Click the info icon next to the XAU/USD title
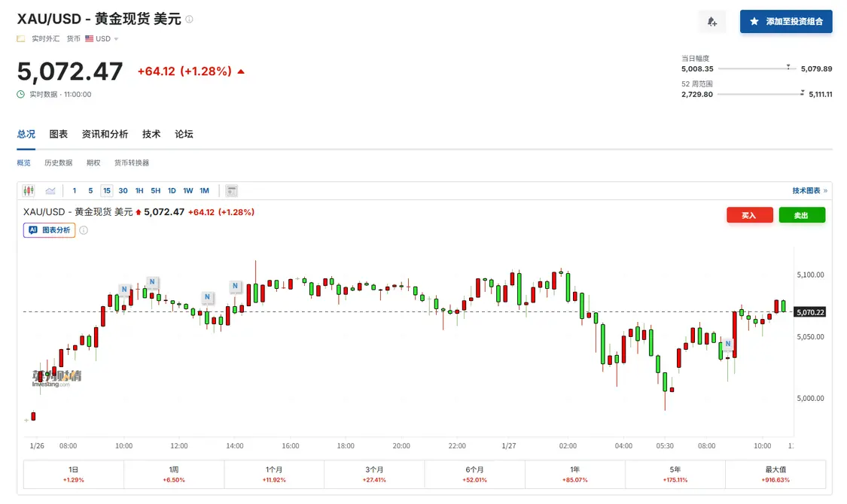847x504 pixels. click(x=189, y=20)
